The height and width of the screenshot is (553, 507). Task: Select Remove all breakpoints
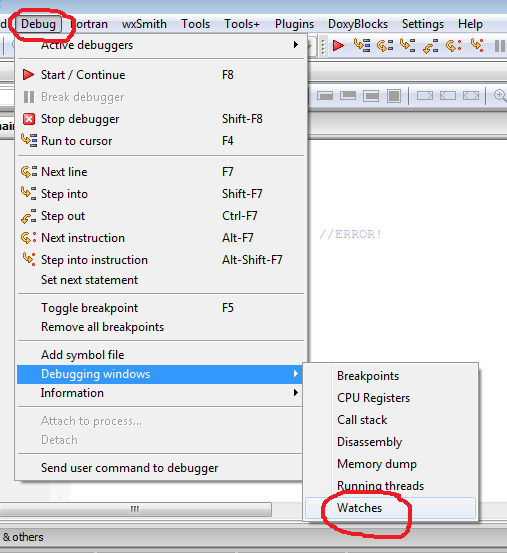click(161, 327)
